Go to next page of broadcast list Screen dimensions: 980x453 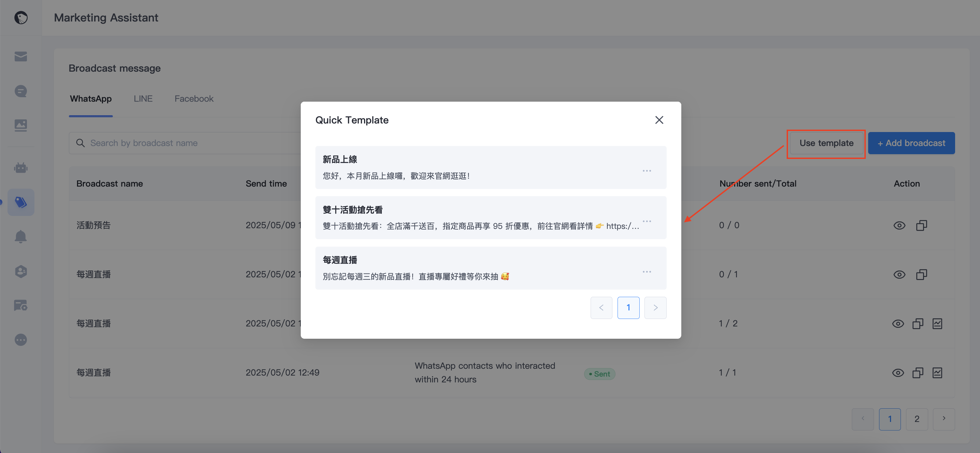coord(944,419)
